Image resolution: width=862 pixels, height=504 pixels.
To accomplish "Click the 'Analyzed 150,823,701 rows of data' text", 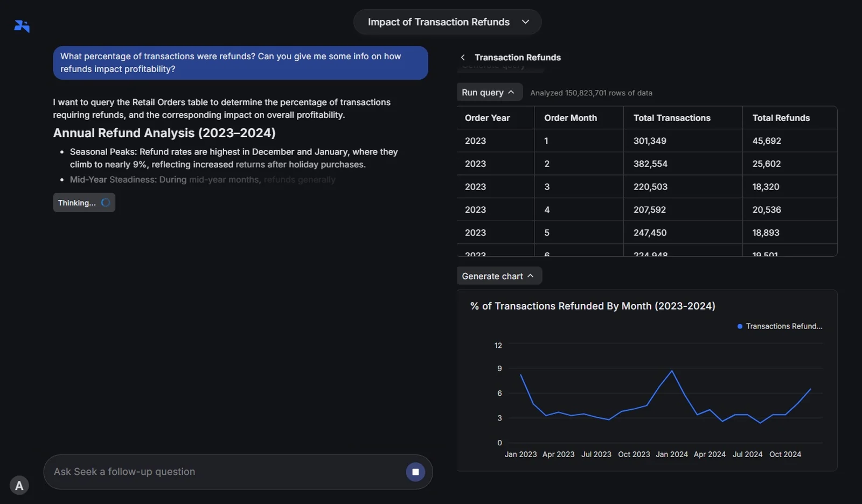I will 591,93.
